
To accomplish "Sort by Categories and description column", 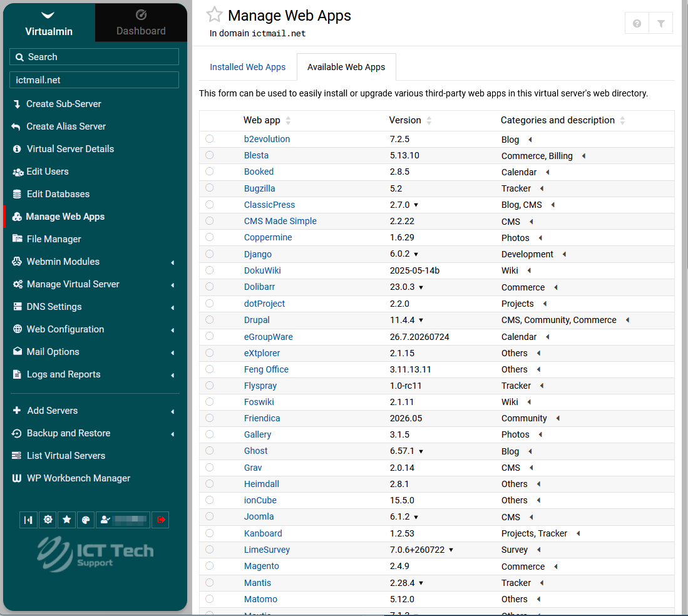I will 563,120.
